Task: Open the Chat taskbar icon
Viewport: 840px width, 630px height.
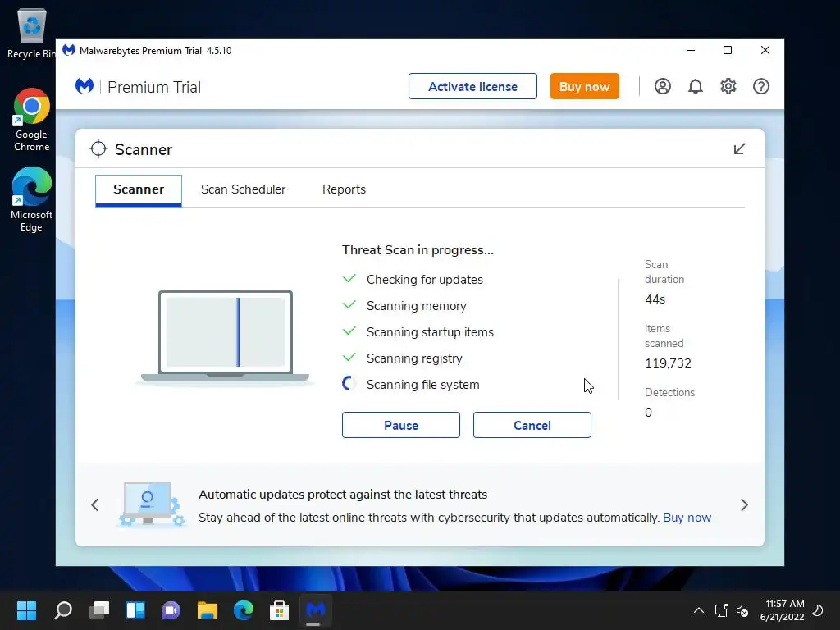Action: point(171,609)
